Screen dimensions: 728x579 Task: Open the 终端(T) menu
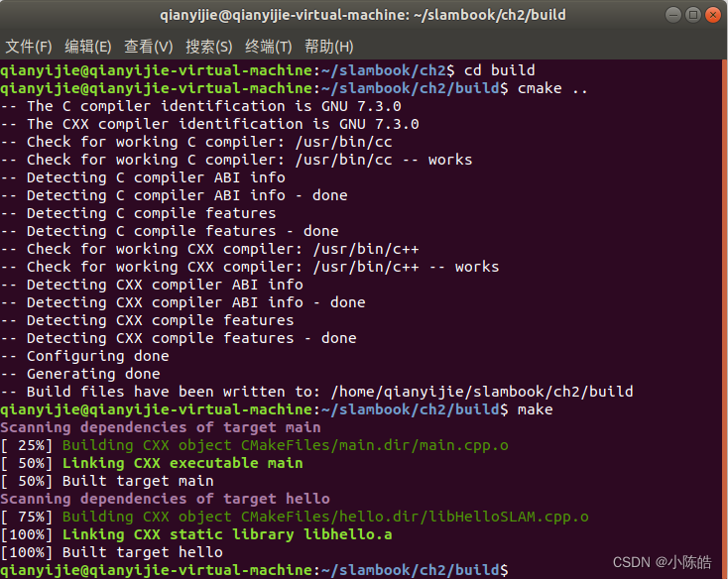(x=269, y=47)
